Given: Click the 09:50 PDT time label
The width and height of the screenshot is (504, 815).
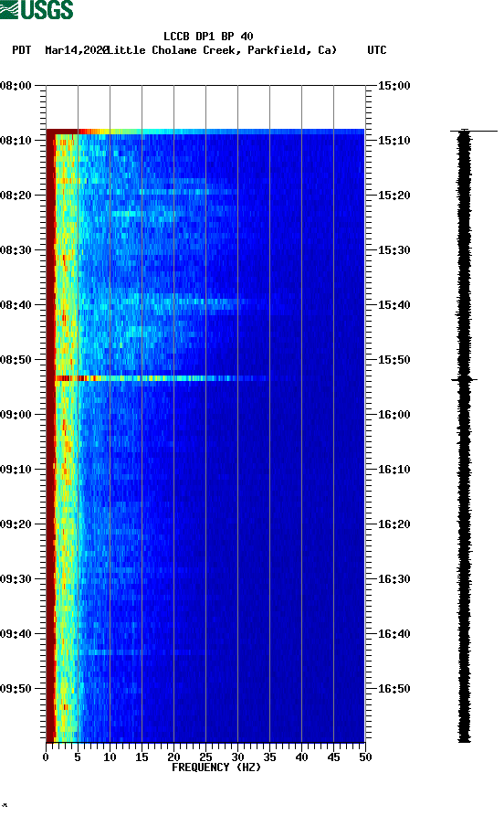Looking at the screenshot, I should (x=16, y=689).
